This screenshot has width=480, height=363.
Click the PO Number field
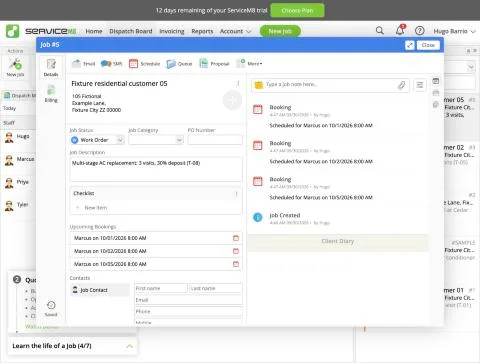coord(215,140)
